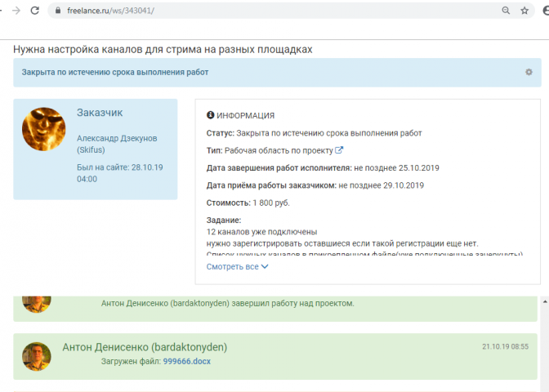Click the padlock site security icon

click(x=58, y=11)
